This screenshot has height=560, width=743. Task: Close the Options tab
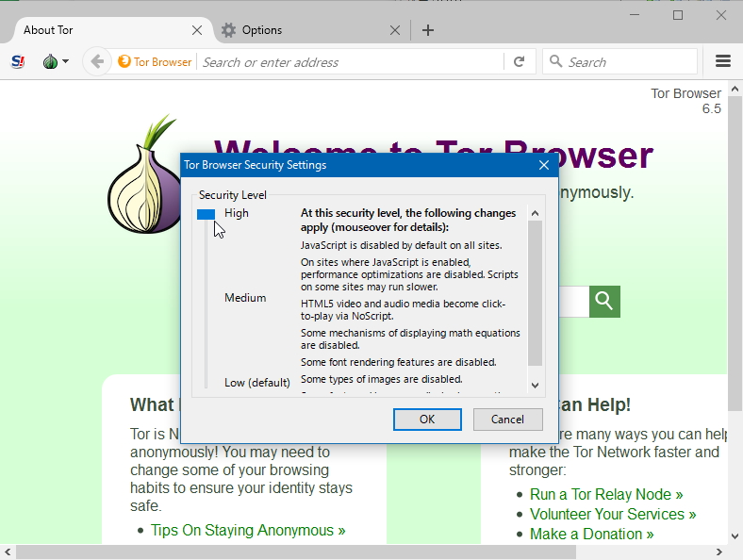click(395, 30)
